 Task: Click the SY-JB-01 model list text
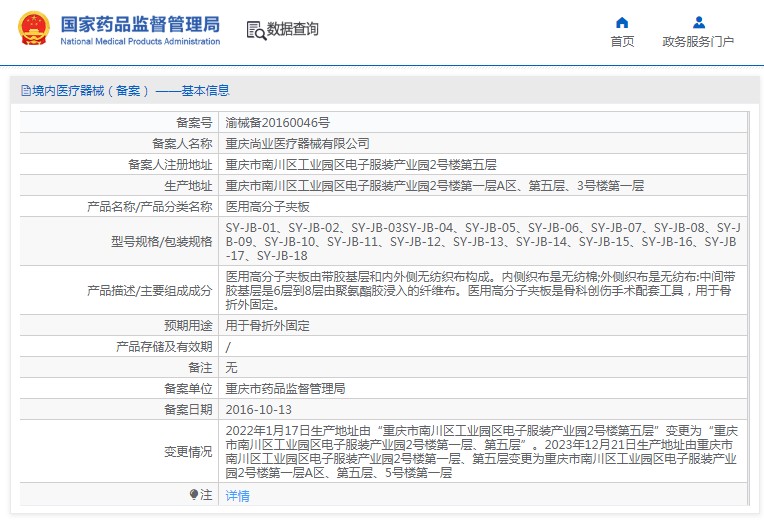point(483,242)
